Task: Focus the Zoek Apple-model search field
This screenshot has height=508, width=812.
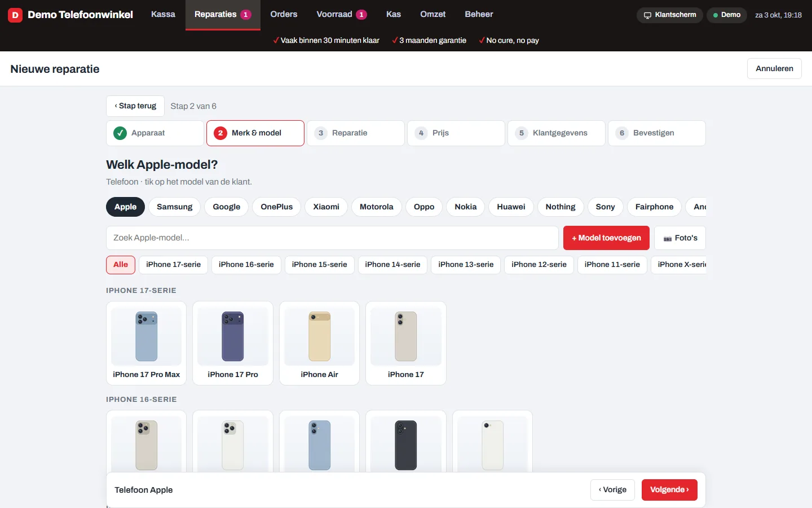Action: 332,238
